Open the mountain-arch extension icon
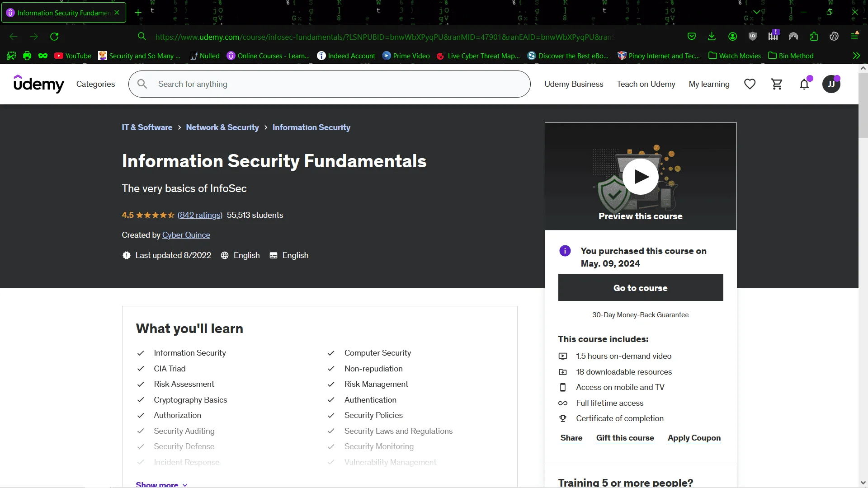Screen dimensions: 868x488 [x=793, y=37]
